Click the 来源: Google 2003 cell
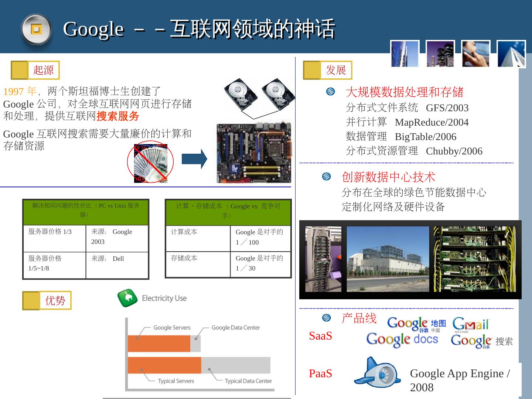Viewport: 532px width, 399px height. [x=117, y=239]
